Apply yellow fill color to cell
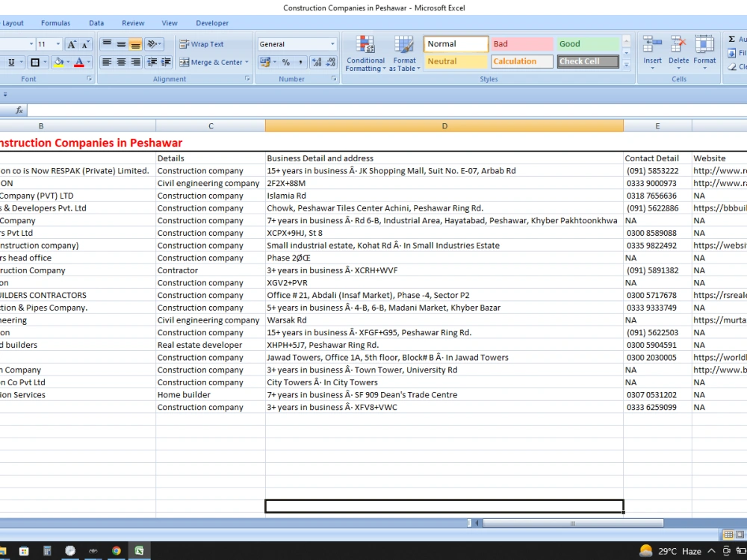The image size is (747, 560). coord(58,62)
